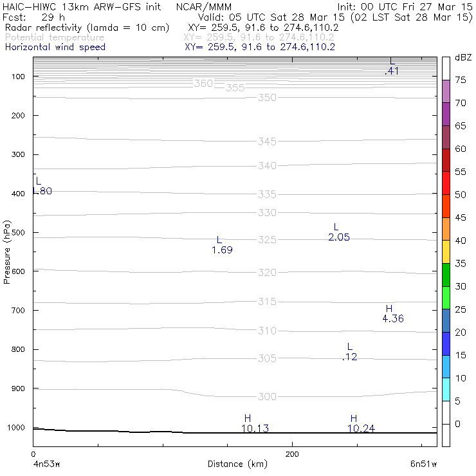This screenshot has width=476, height=476.
Task: Click the 'Radar reflectivity (lamda = 10 cm)' label
Action: 87,28
